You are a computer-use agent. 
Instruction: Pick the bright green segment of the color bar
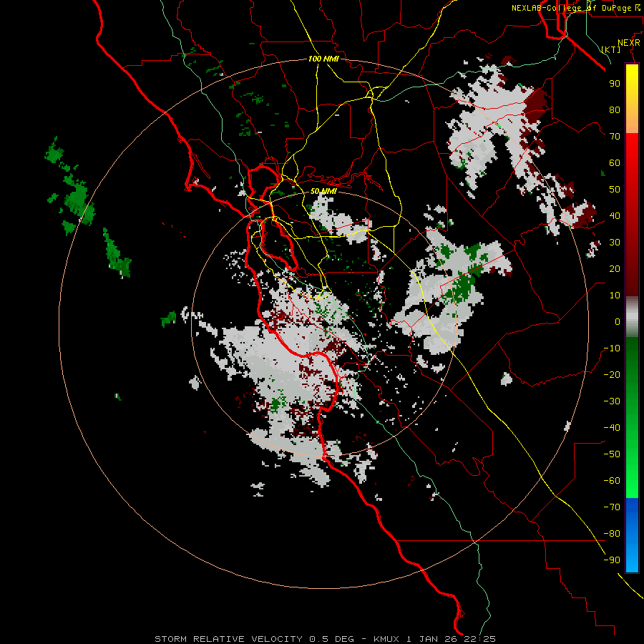(x=632, y=472)
